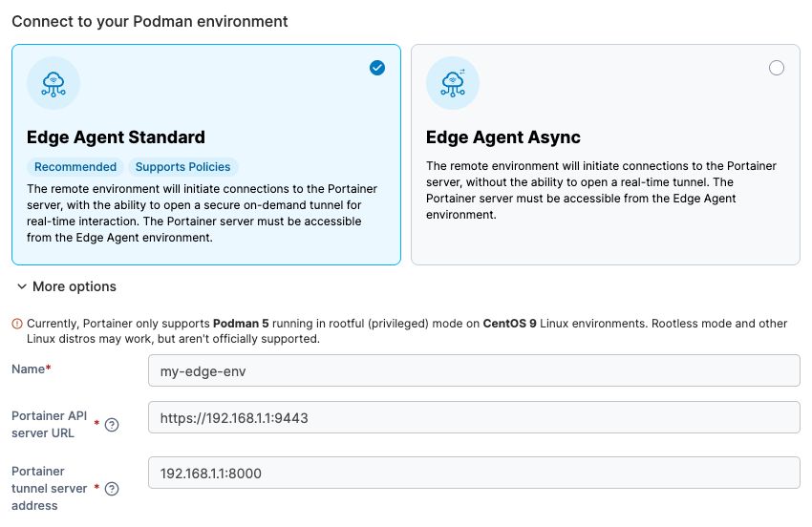Click help icon beside Portainer tunnel server address

click(112, 489)
